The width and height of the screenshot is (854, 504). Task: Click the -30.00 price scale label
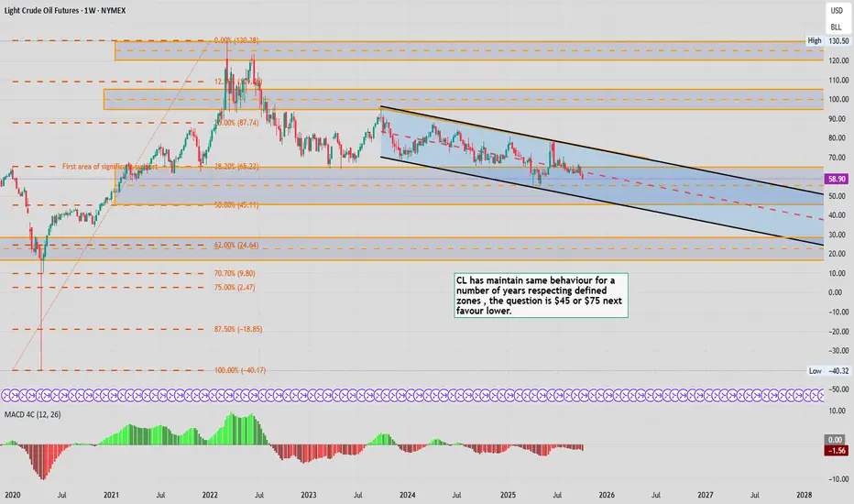[x=838, y=351]
